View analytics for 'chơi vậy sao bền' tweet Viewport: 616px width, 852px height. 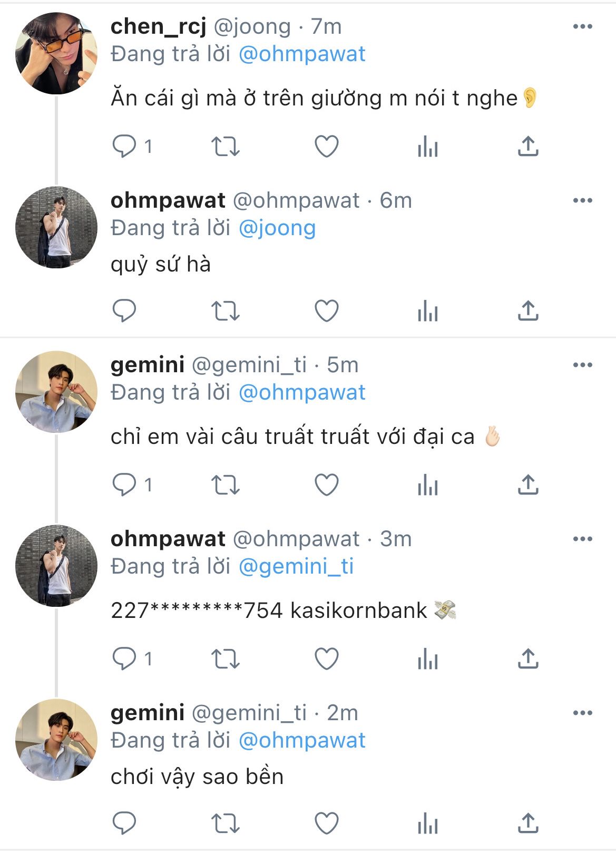pos(427,824)
